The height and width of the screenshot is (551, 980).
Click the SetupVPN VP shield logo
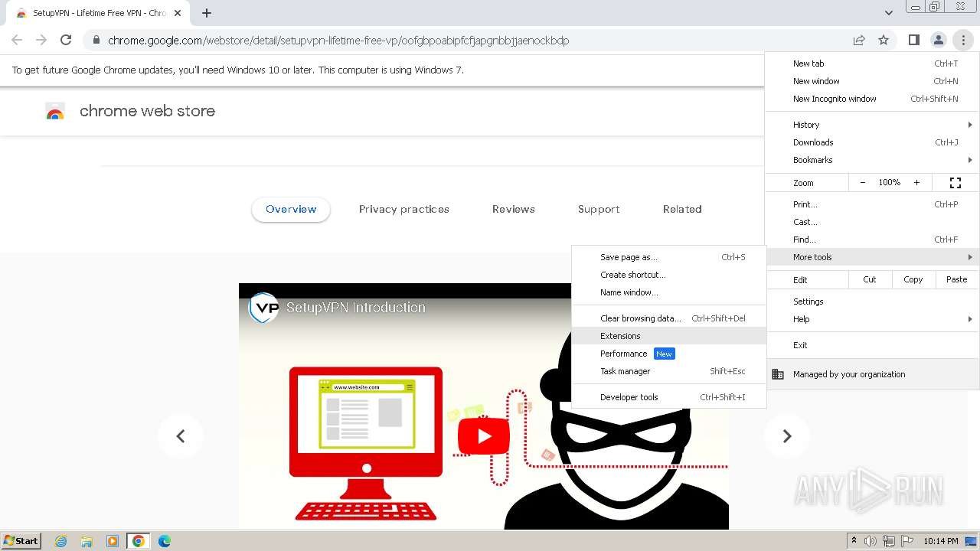click(x=263, y=308)
